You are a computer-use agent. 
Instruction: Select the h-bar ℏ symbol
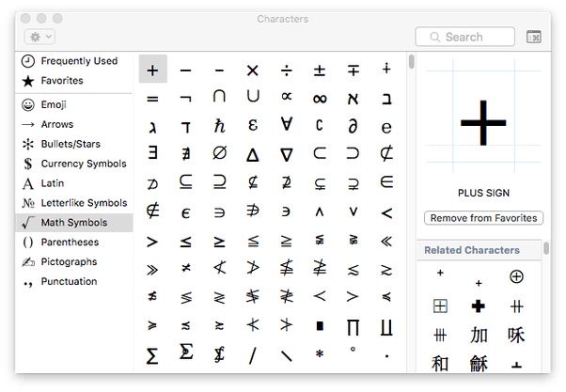click(x=219, y=126)
